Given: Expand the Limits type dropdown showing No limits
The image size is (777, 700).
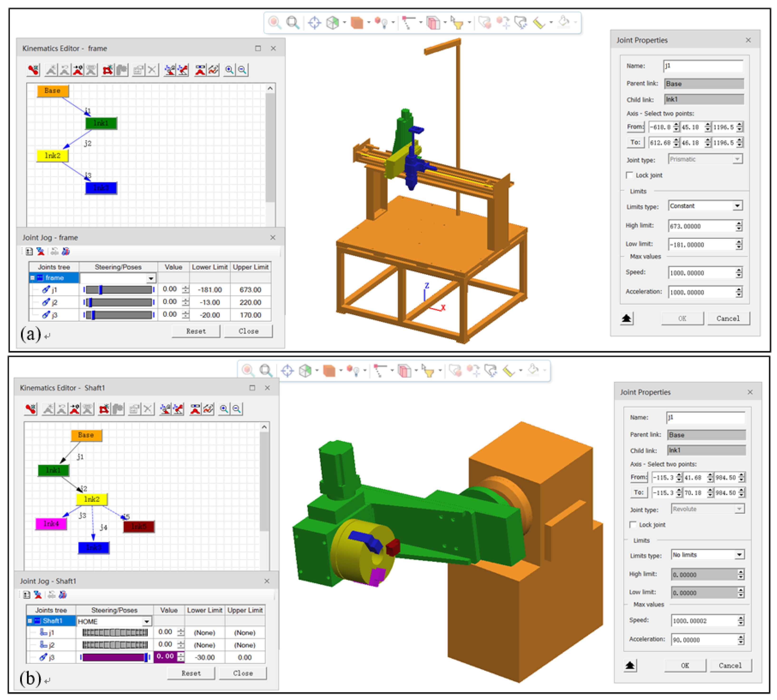Looking at the screenshot, I should click(x=739, y=555).
